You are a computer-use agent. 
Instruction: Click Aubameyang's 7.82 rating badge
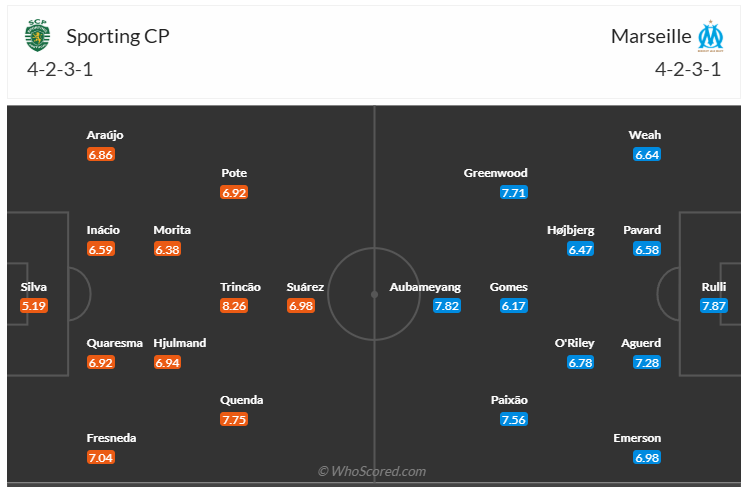(x=447, y=306)
